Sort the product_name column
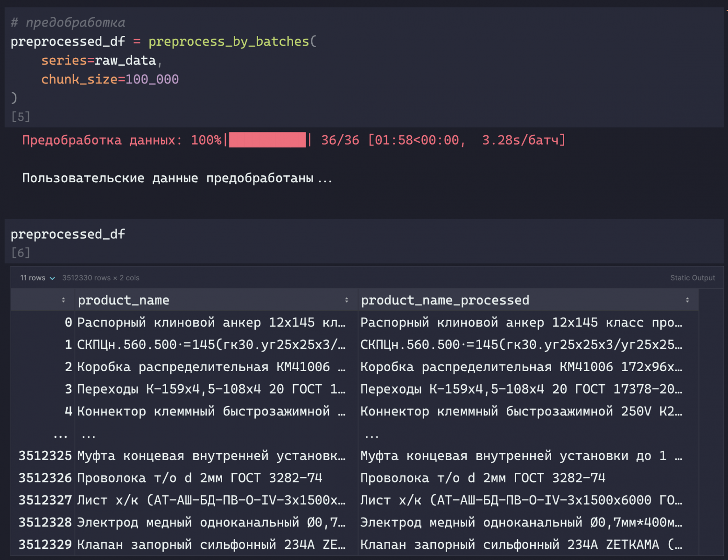 (346, 300)
